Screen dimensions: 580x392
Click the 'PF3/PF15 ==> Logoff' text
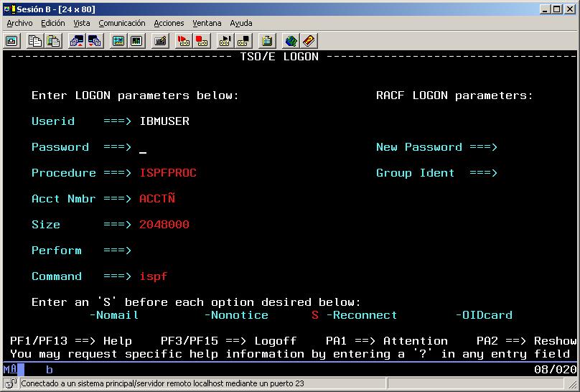(x=228, y=341)
